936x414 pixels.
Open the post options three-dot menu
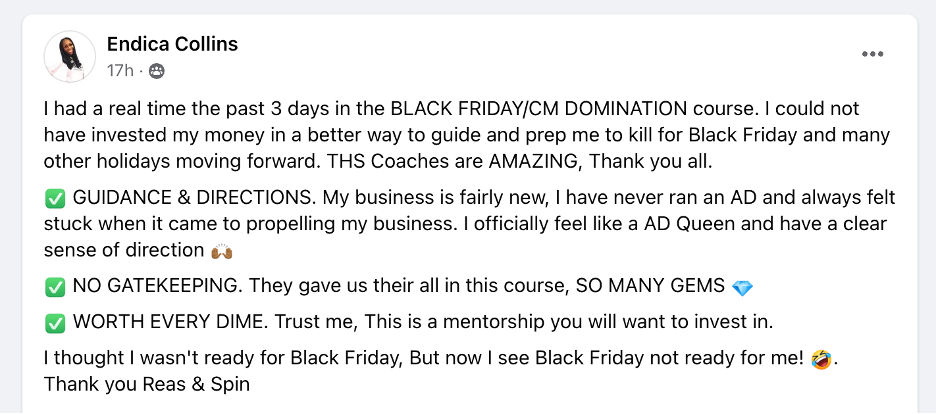(x=872, y=54)
